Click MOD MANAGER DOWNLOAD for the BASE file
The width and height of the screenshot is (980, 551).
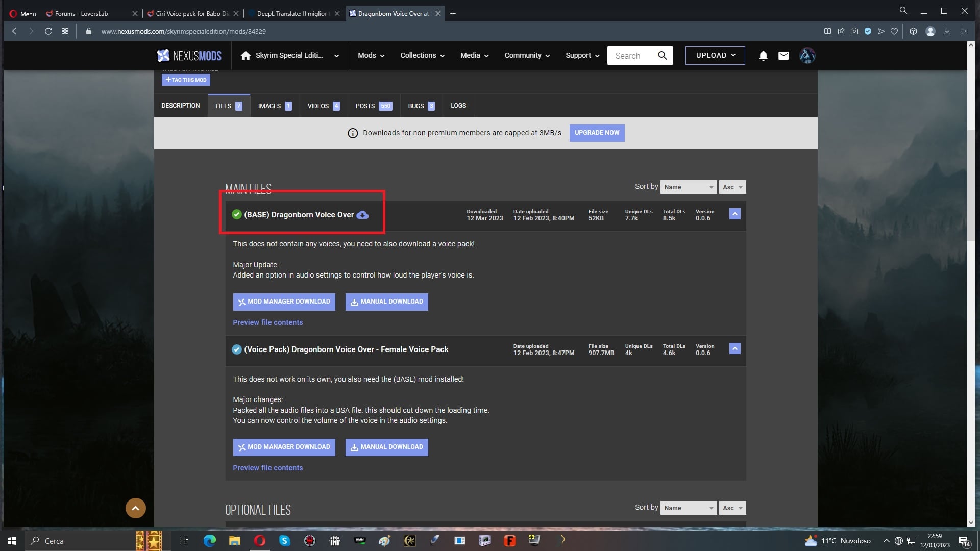[x=284, y=302]
